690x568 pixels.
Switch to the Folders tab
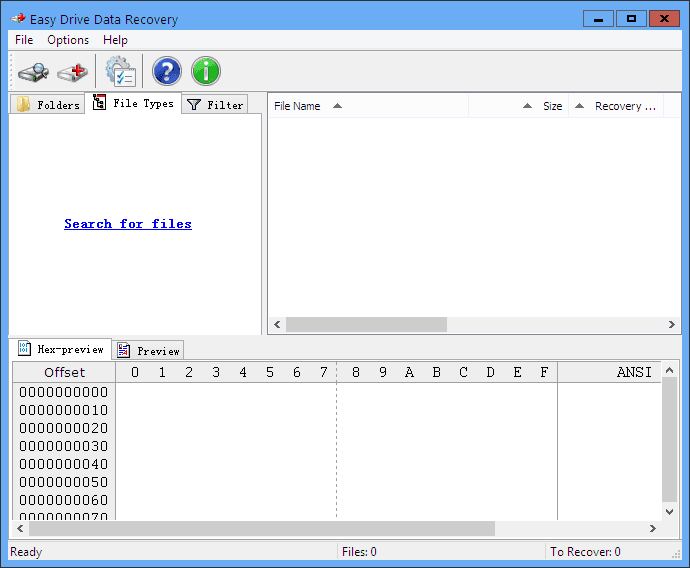point(48,105)
